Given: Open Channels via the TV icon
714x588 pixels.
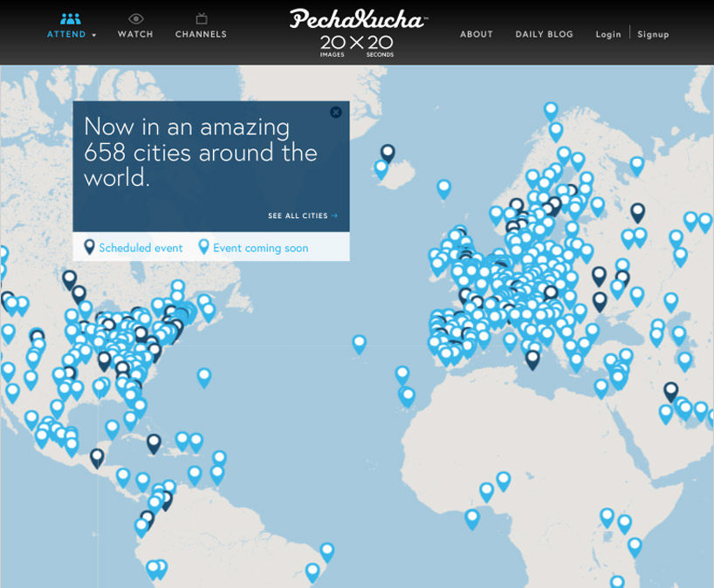Looking at the screenshot, I should coord(201,18).
